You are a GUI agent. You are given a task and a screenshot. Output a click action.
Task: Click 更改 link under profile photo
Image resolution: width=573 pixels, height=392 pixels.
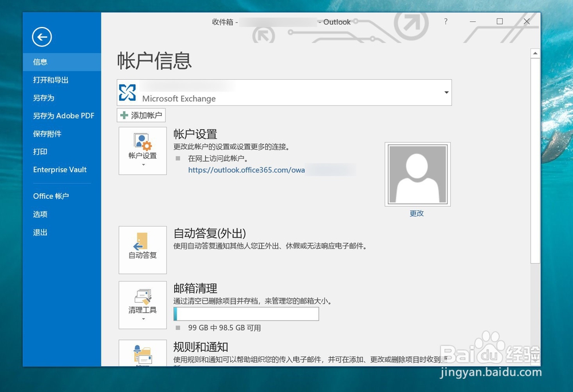[417, 213]
